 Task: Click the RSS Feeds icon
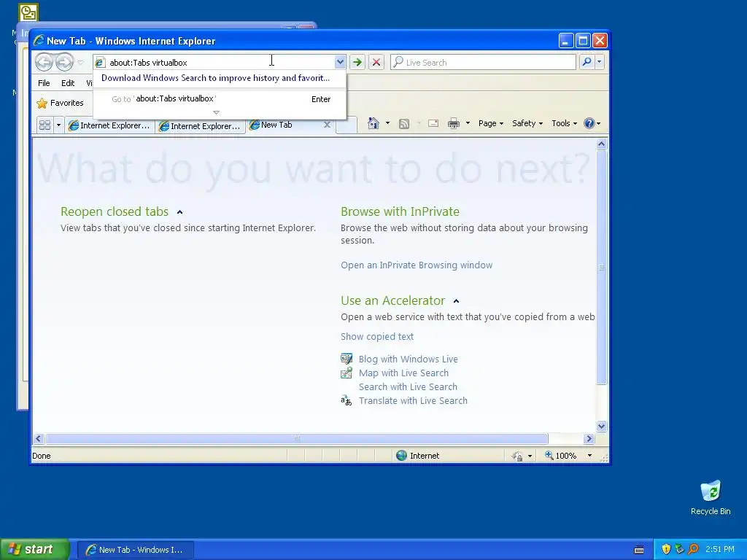point(404,124)
